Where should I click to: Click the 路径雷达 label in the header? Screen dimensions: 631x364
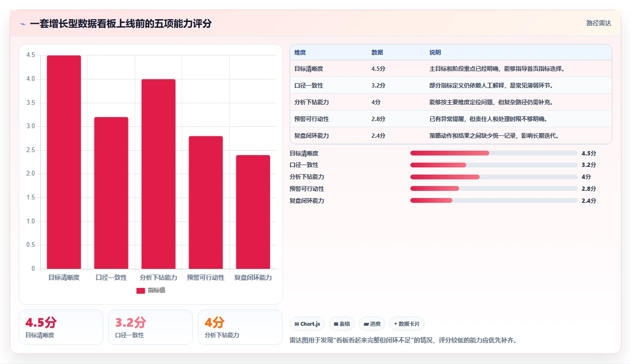coord(599,23)
